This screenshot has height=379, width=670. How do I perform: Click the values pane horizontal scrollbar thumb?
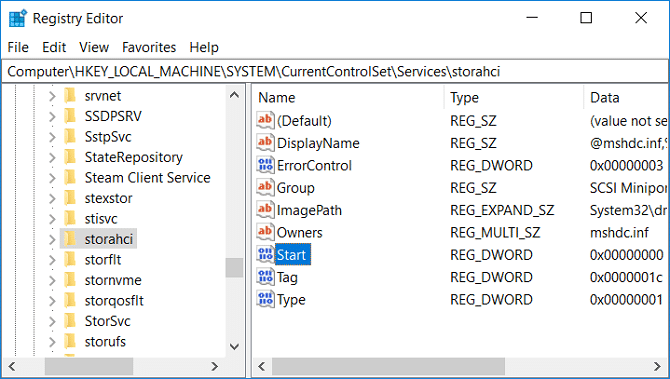(388, 366)
